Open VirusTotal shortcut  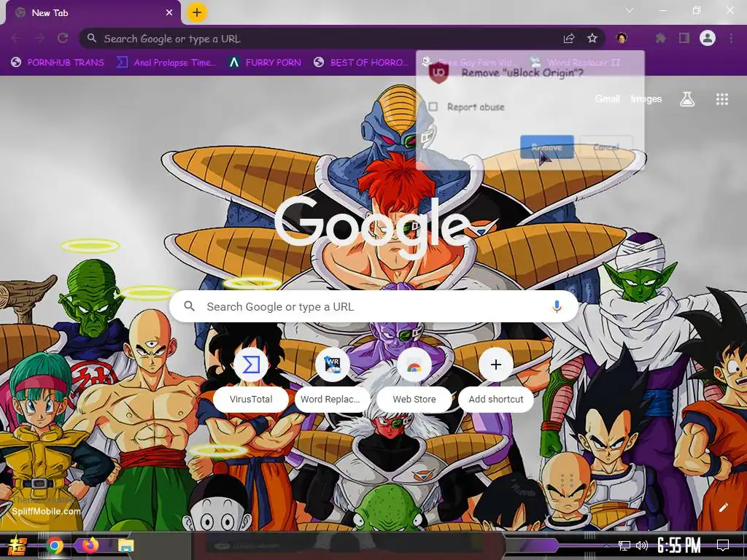pos(251,379)
